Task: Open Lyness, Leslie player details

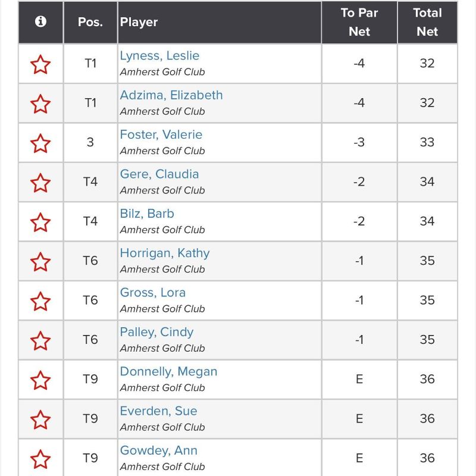Action: click(x=159, y=56)
